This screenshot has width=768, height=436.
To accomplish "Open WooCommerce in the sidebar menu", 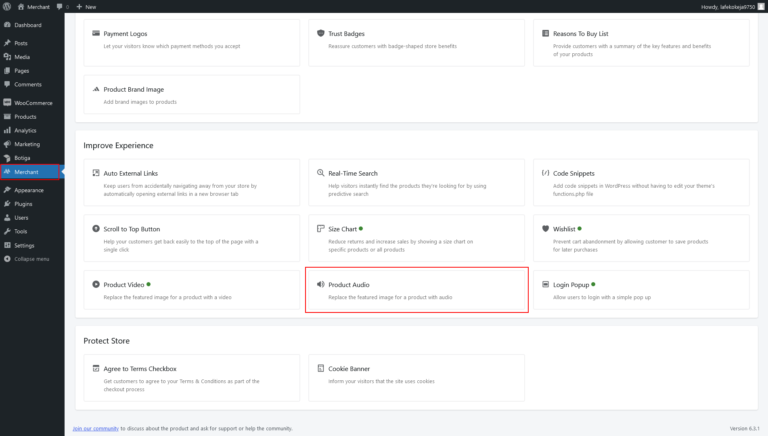I will (x=32, y=103).
